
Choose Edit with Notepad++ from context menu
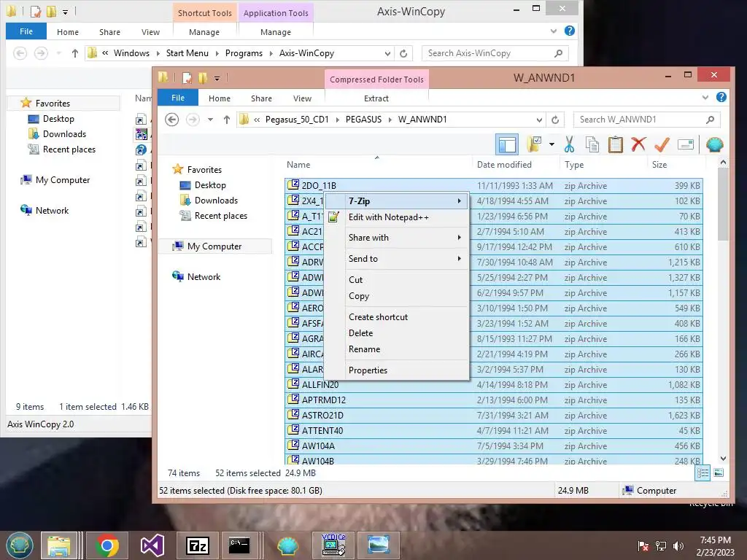[x=397, y=217]
